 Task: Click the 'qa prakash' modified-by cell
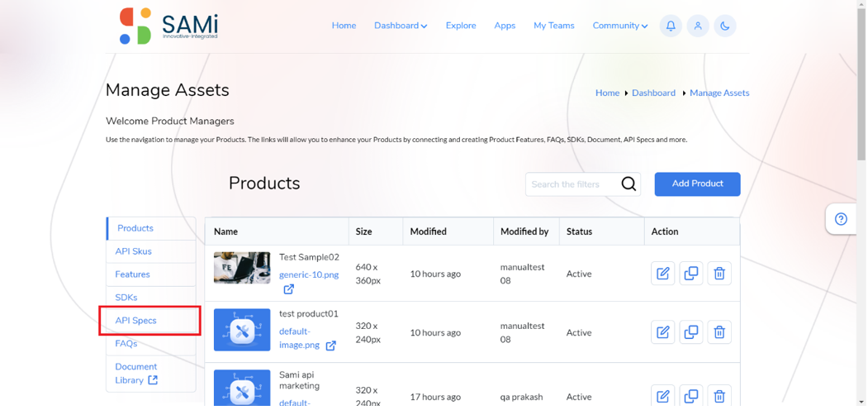coord(521,397)
